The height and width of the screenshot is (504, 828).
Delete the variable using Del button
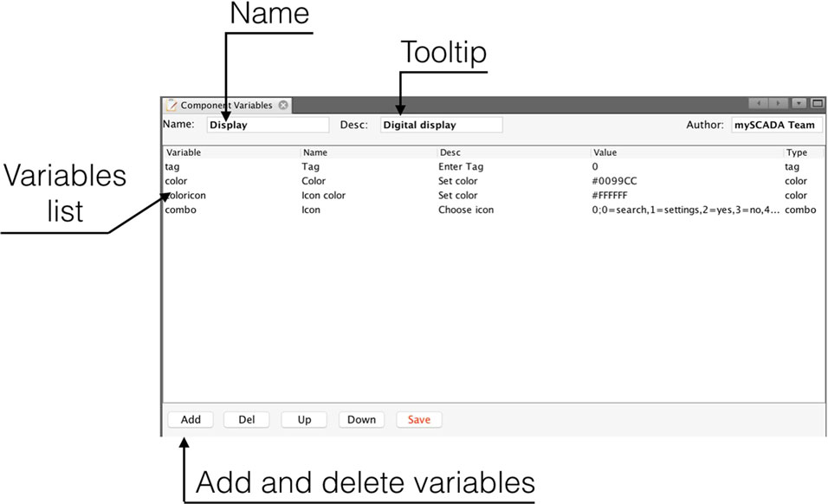coord(247,419)
